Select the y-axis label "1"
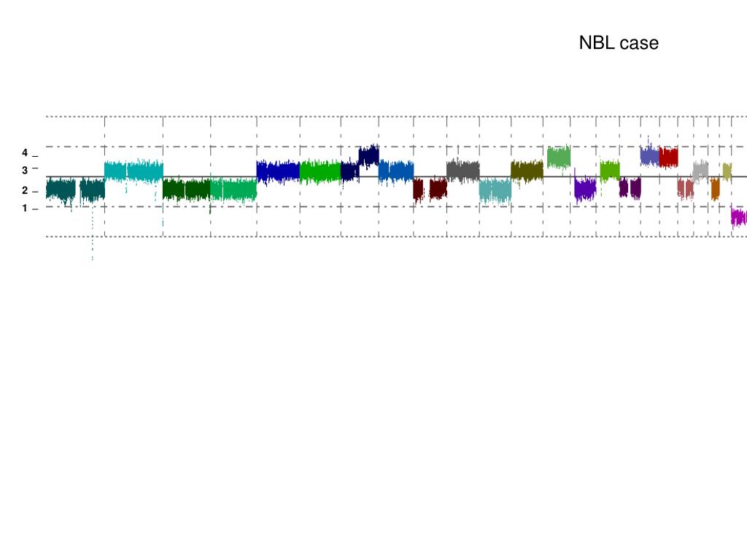This screenshot has height=560, width=747. 25,208
